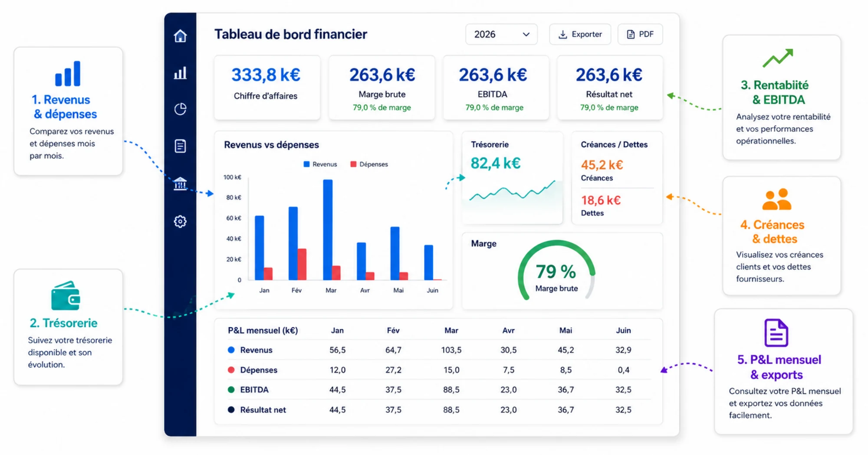Click the 1. Revenus & dépenses card title
868x455 pixels.
[x=64, y=107]
